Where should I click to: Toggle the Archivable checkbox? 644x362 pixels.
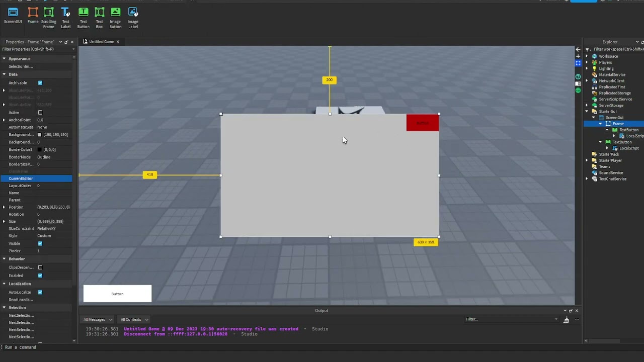[40, 82]
